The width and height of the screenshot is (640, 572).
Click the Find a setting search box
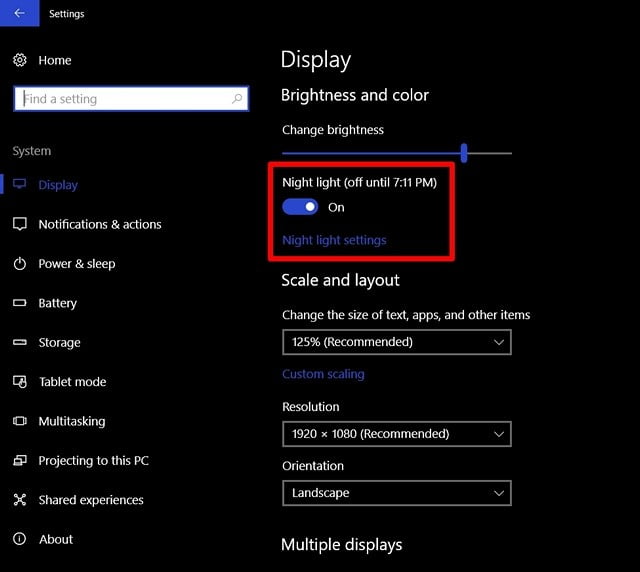pyautogui.click(x=120, y=99)
